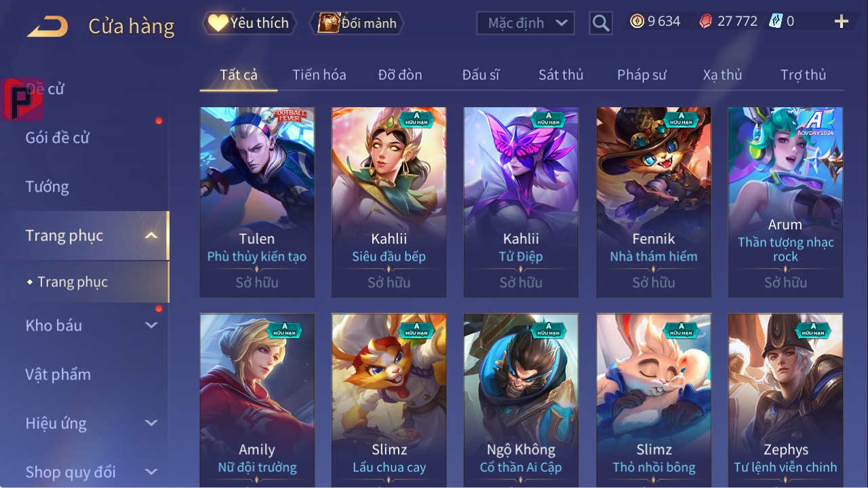Click the red ruby currency icon

tap(706, 22)
